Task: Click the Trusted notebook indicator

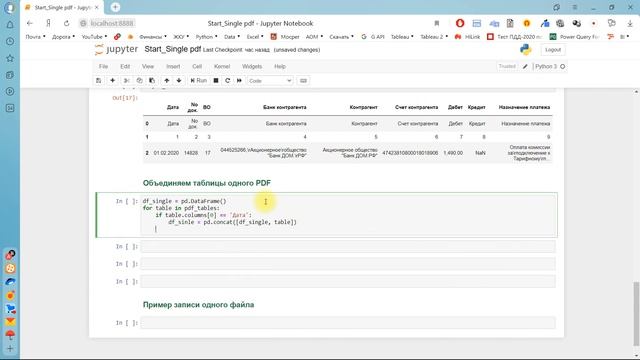Action: (x=507, y=66)
